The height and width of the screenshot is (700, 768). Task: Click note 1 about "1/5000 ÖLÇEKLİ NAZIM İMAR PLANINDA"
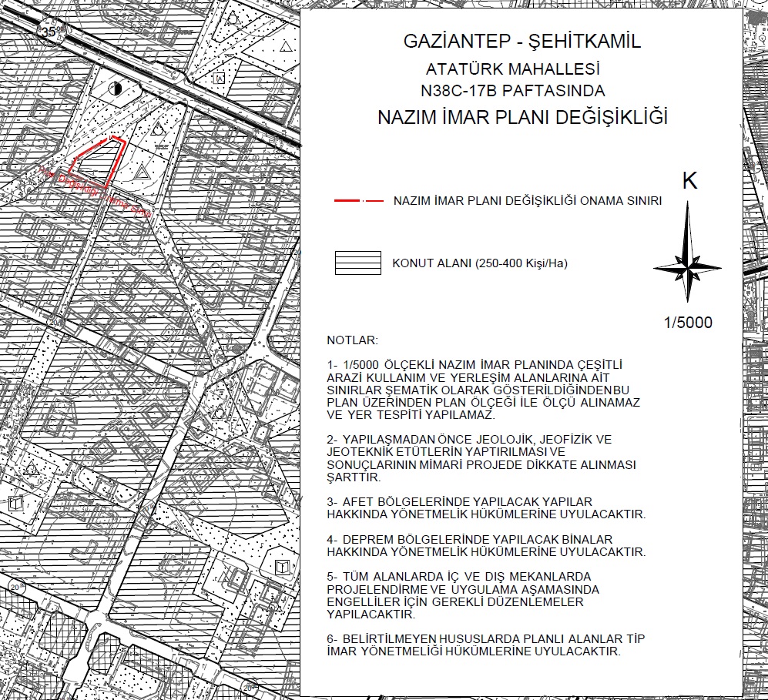coord(484,390)
